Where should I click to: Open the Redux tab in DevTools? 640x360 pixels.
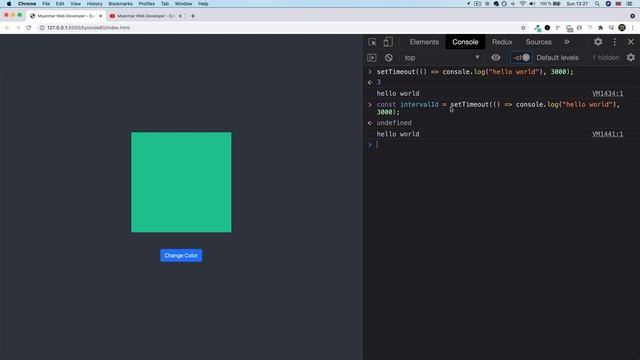pyautogui.click(x=502, y=42)
